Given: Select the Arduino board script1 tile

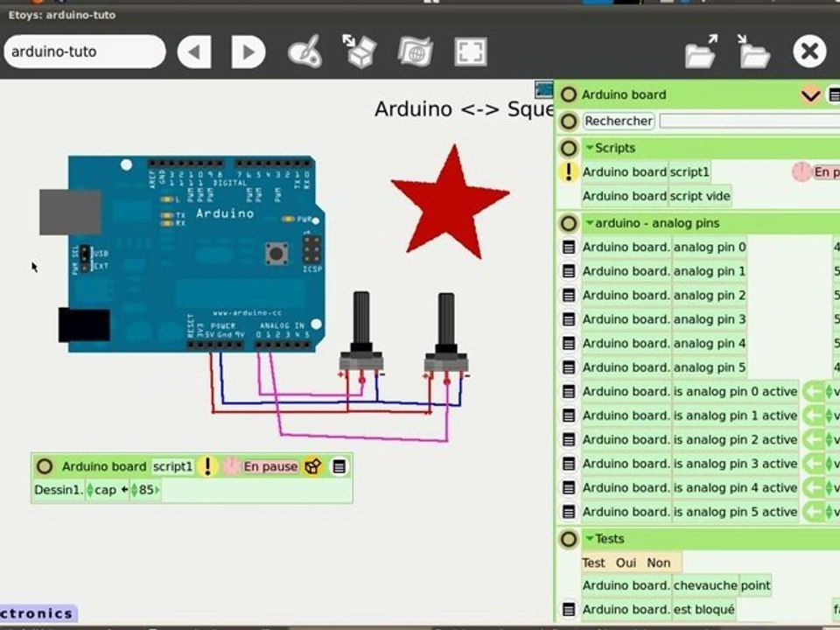Looking at the screenshot, I should click(x=646, y=172).
